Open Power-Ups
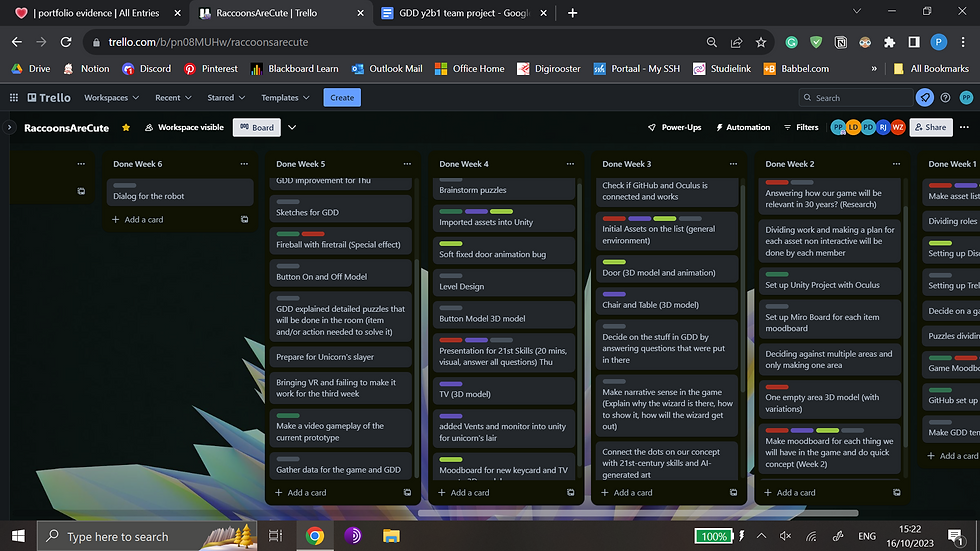The image size is (980, 551). (x=674, y=127)
